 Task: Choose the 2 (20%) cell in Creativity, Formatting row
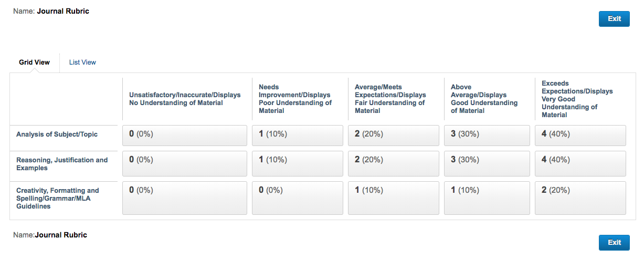coord(580,198)
